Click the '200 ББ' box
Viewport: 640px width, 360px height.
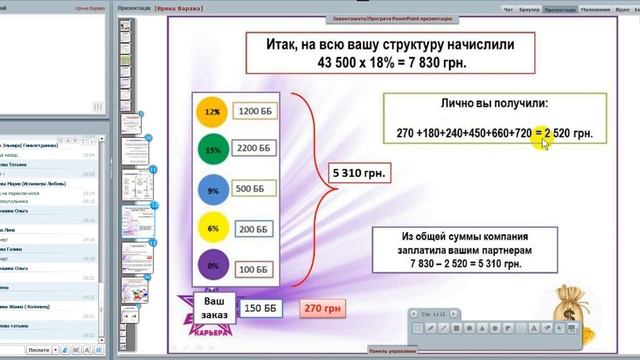253,229
